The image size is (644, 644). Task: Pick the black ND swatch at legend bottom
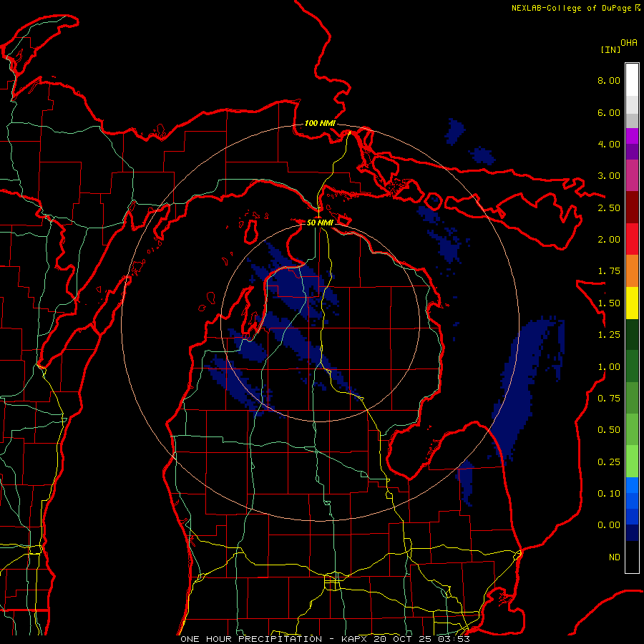632,557
